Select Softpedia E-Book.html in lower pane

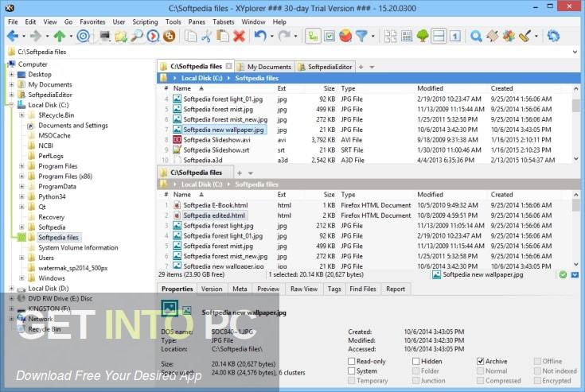pos(215,205)
